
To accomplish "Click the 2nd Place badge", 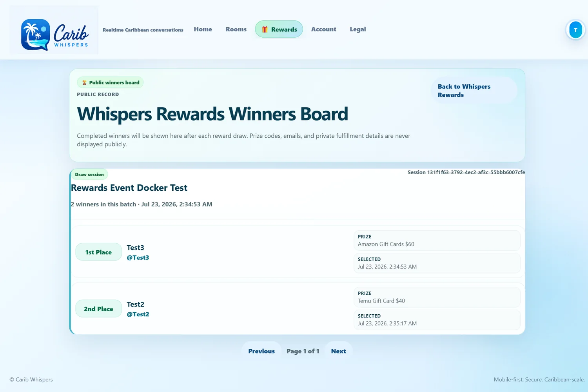I will tap(98, 309).
